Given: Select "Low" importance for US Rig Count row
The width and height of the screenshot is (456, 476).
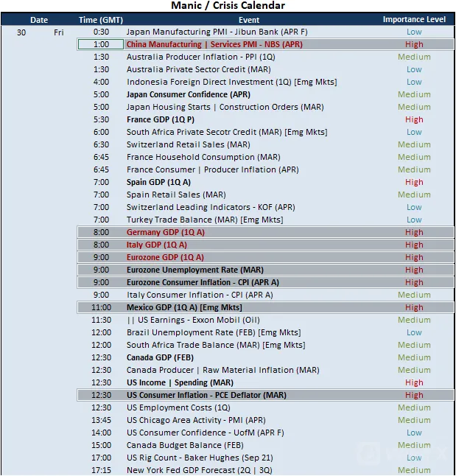Looking at the screenshot, I should pos(414,458).
